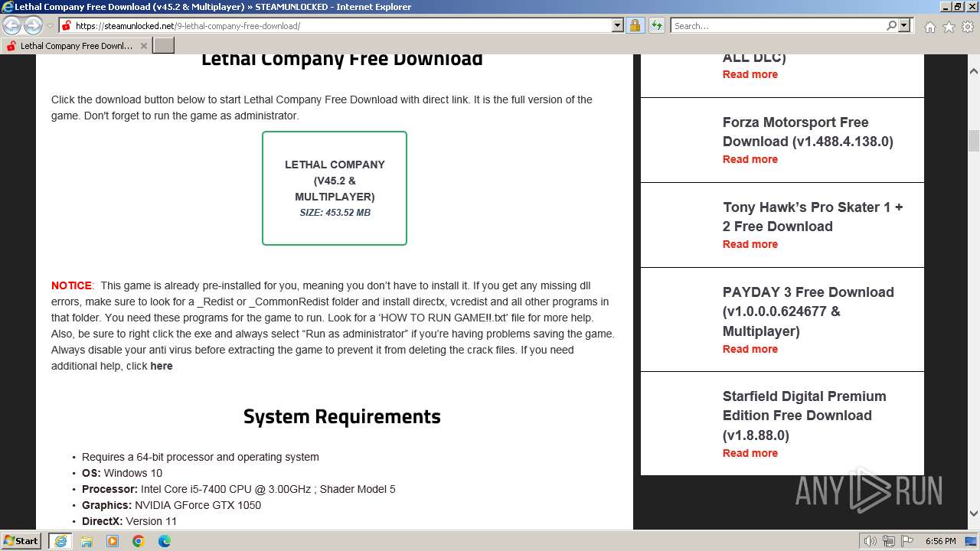Click the address bar URL field
Screen dimensions: 980x551
click(x=342, y=25)
